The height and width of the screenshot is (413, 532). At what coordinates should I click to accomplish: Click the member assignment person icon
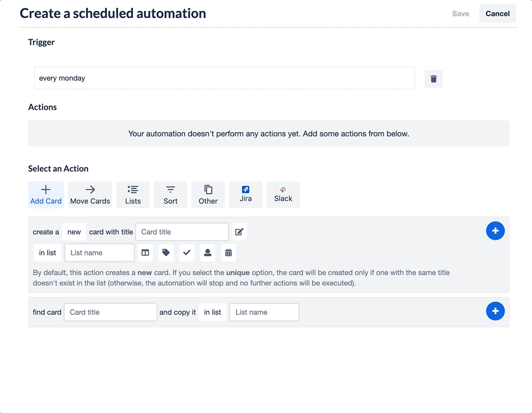pos(208,252)
